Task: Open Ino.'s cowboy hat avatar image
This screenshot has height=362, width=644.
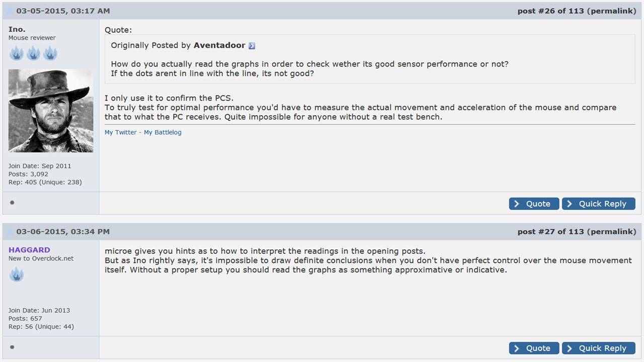Action: tap(51, 111)
